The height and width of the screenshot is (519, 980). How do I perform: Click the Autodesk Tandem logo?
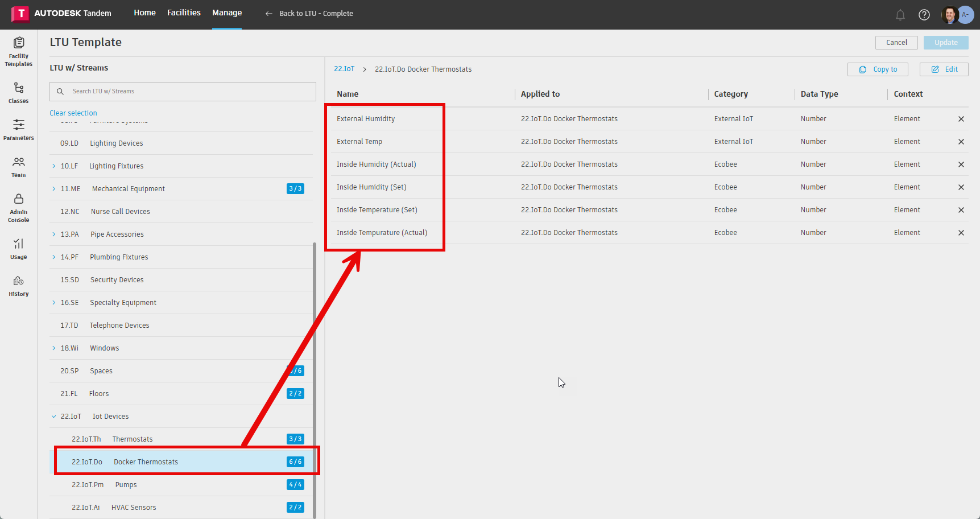(x=61, y=13)
